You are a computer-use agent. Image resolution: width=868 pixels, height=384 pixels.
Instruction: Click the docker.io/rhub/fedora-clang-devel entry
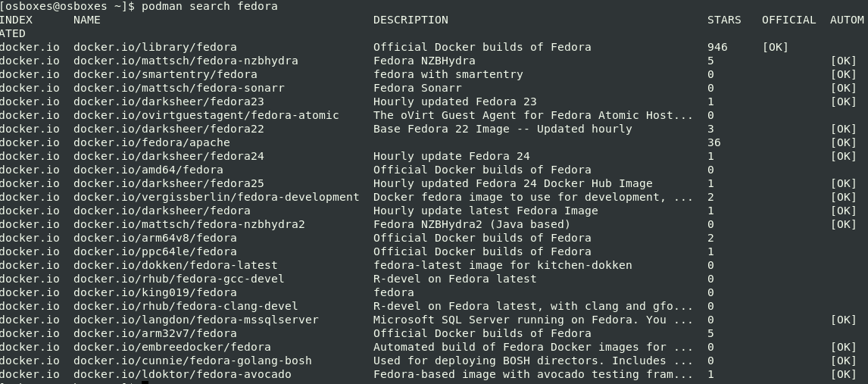tap(186, 306)
